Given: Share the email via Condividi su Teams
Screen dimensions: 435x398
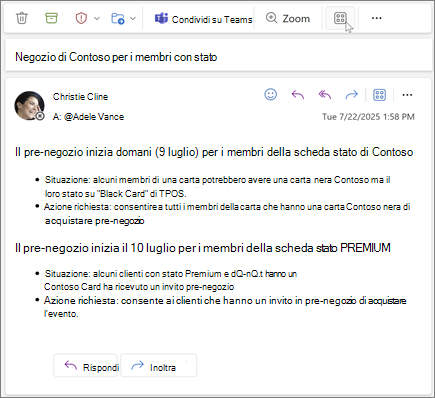Looking at the screenshot, I should [x=203, y=19].
